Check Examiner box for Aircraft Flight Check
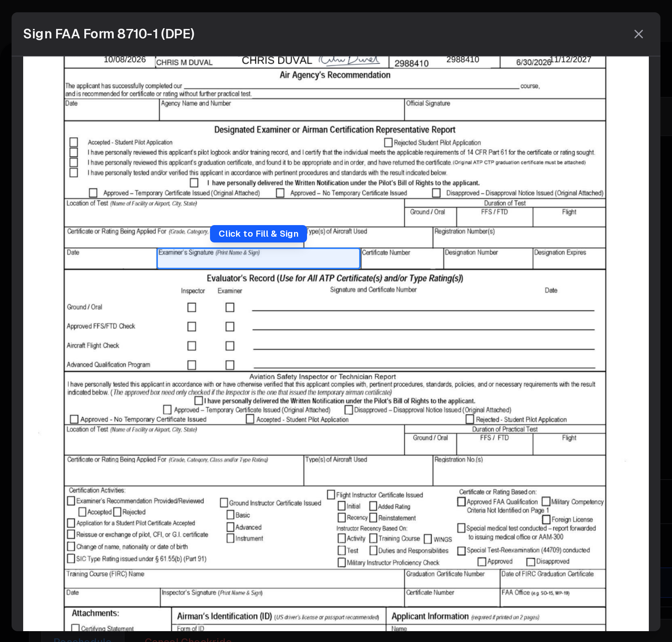Screen dimensions: 672x642 pos(230,346)
